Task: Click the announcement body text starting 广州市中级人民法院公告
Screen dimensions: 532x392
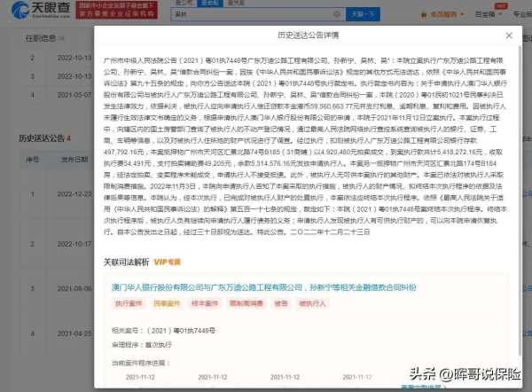Action: click(x=305, y=146)
